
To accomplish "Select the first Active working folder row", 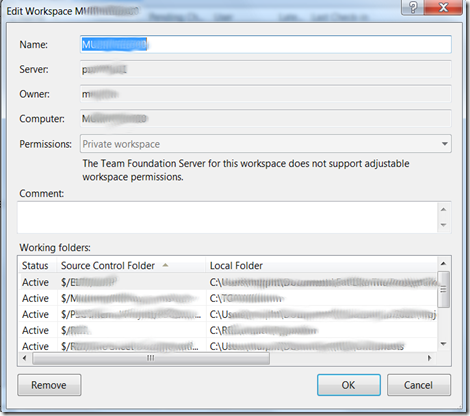I will tap(228, 282).
